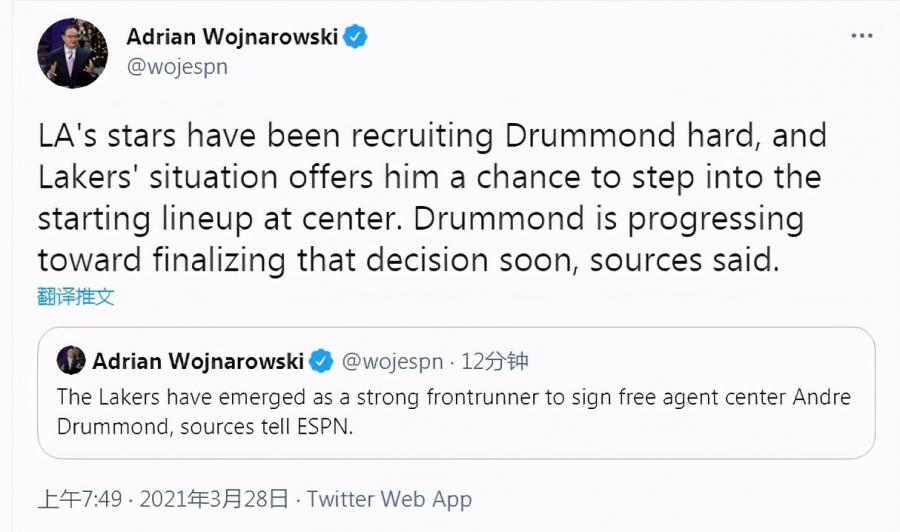This screenshot has height=532, width=900.
Task: Click Adrian Wojnarowski's large profile avatar
Action: coord(70,53)
